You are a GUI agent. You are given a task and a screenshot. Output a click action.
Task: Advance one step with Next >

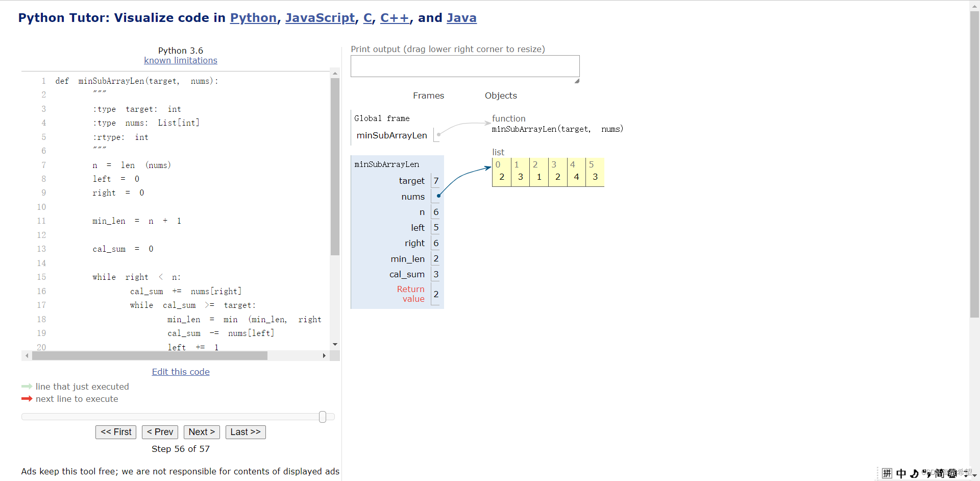point(202,432)
